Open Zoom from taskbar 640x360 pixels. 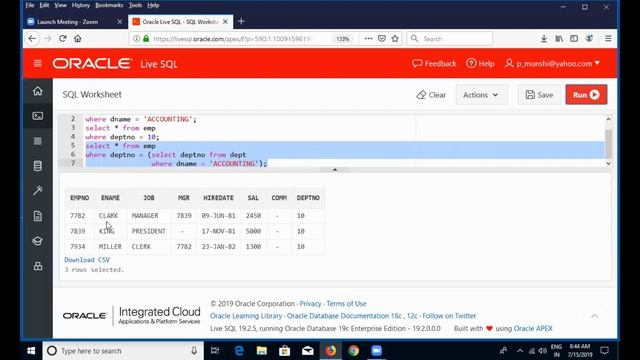[376, 351]
